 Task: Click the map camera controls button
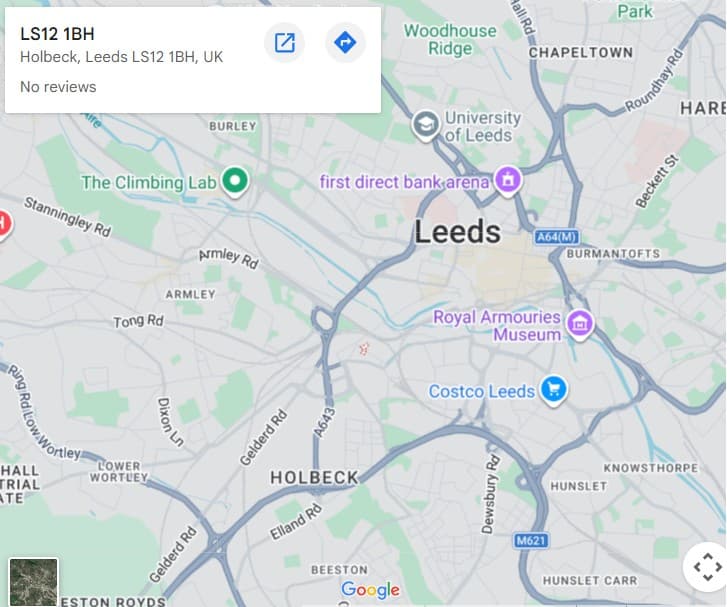(705, 567)
